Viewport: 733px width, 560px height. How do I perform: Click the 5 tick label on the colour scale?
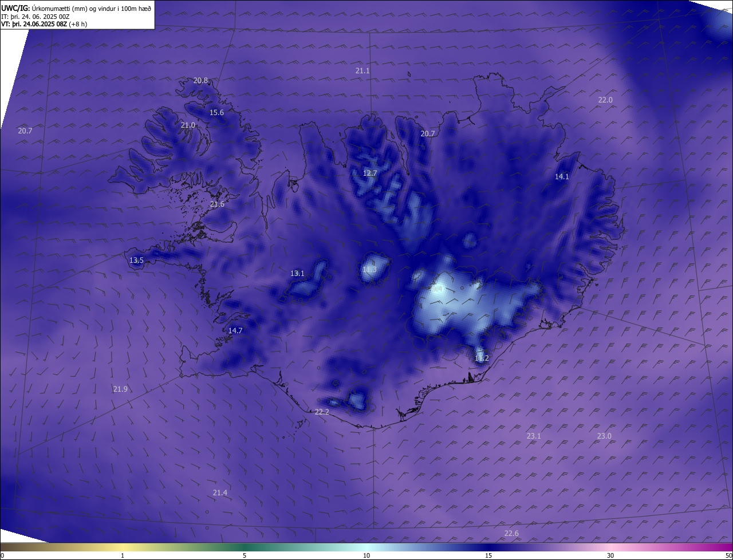(245, 555)
